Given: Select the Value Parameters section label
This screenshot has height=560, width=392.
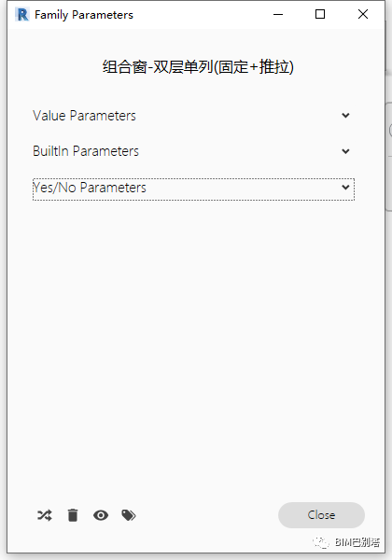Looking at the screenshot, I should 84,116.
